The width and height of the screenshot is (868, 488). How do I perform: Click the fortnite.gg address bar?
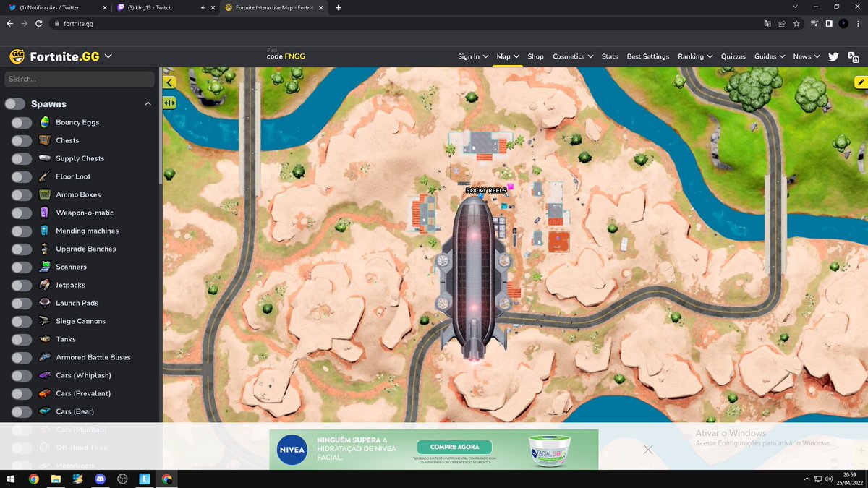(405, 23)
